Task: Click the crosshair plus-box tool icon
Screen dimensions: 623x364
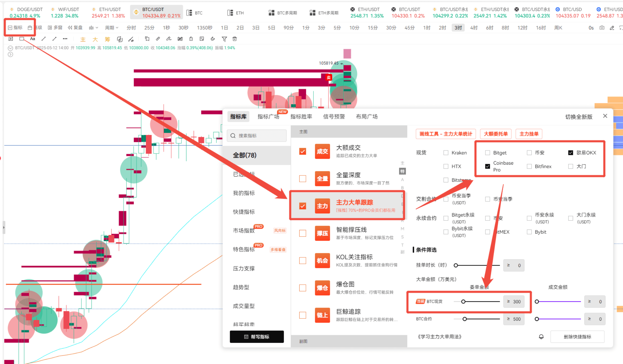Action: point(11,39)
